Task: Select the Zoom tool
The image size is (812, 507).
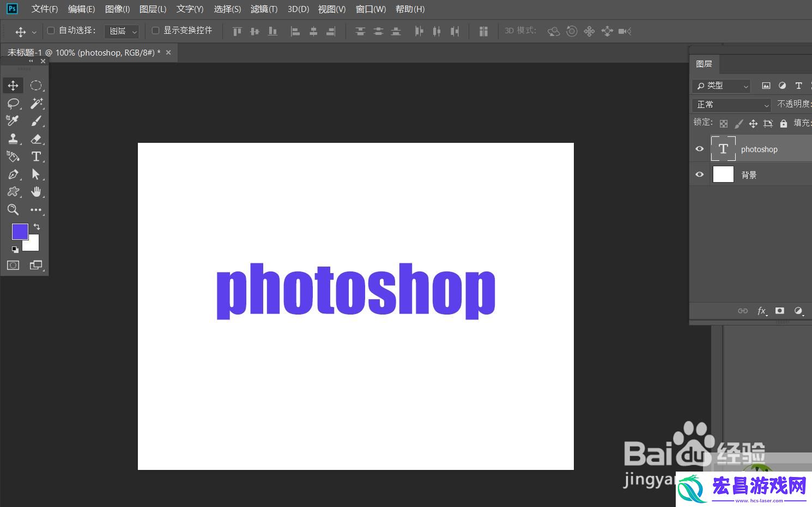Action: tap(13, 210)
